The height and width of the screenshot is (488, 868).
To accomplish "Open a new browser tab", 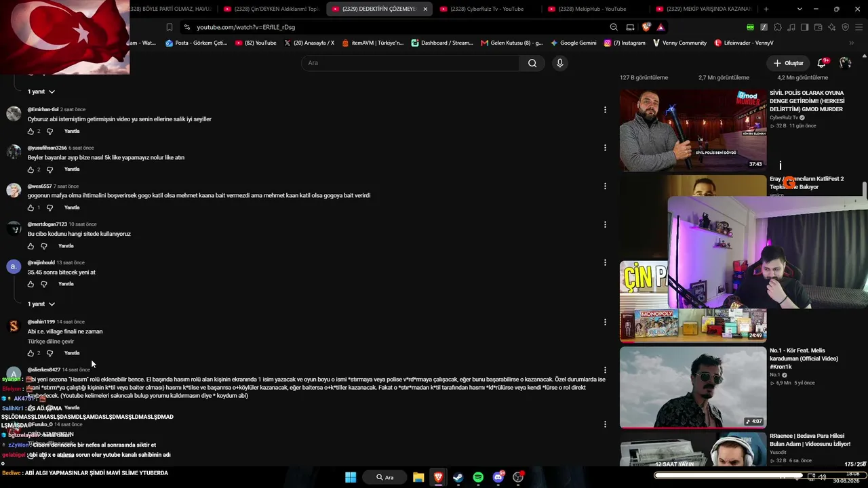I will pyautogui.click(x=766, y=9).
